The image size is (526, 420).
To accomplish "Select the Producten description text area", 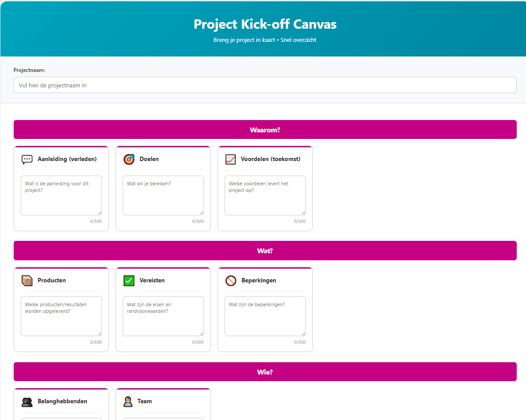I will click(61, 316).
